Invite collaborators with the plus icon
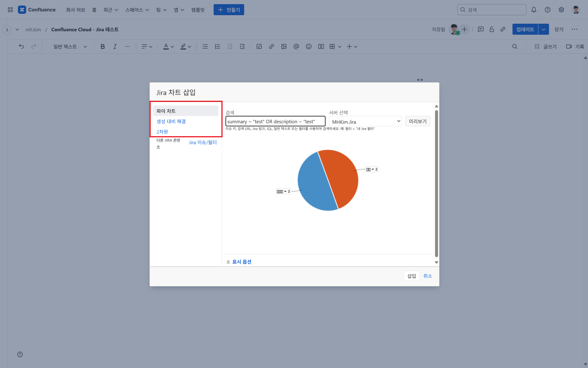Screen dimensions: 588x368 pyautogui.click(x=464, y=29)
